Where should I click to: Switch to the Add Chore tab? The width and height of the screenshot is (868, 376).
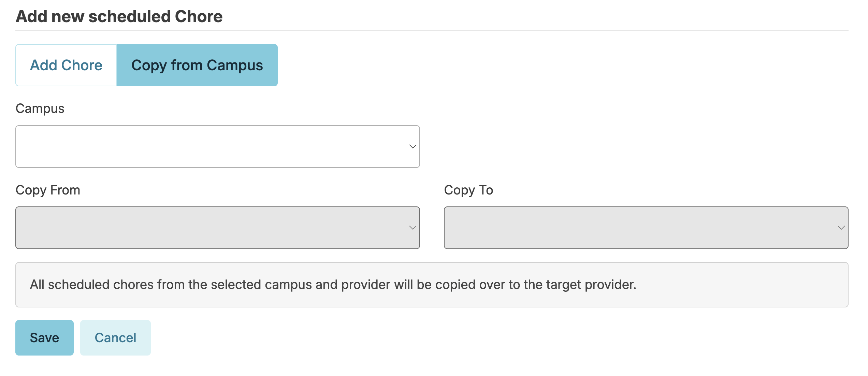click(66, 65)
